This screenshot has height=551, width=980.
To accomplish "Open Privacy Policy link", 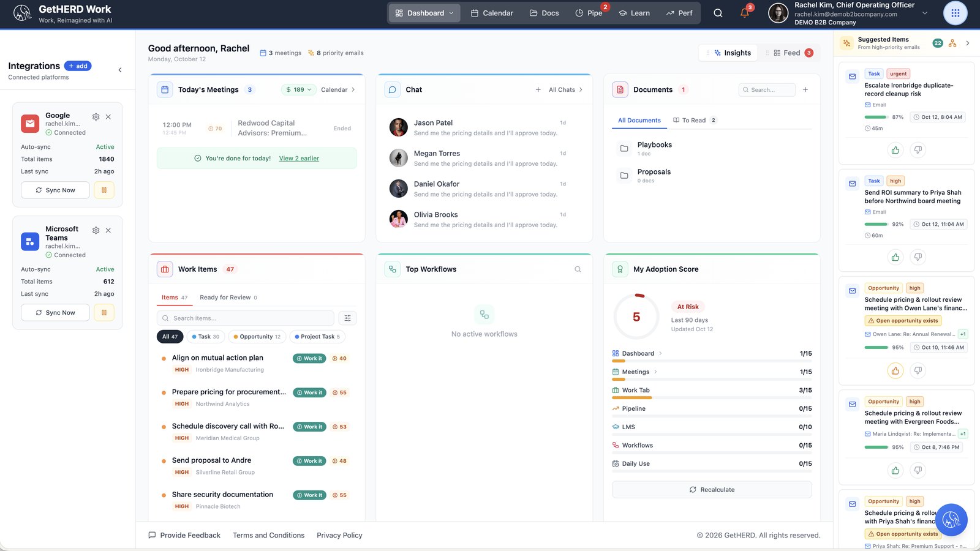I will pyautogui.click(x=339, y=535).
